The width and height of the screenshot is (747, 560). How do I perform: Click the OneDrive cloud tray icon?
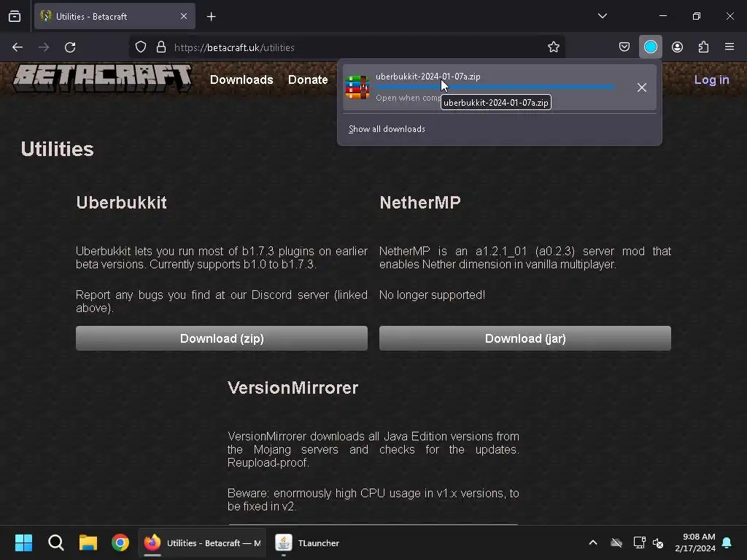(616, 542)
